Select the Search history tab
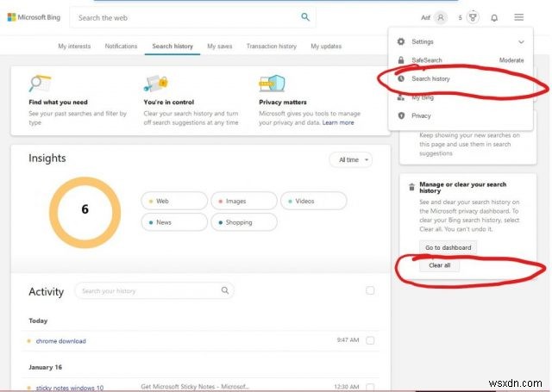The width and height of the screenshot is (552, 392). click(172, 46)
